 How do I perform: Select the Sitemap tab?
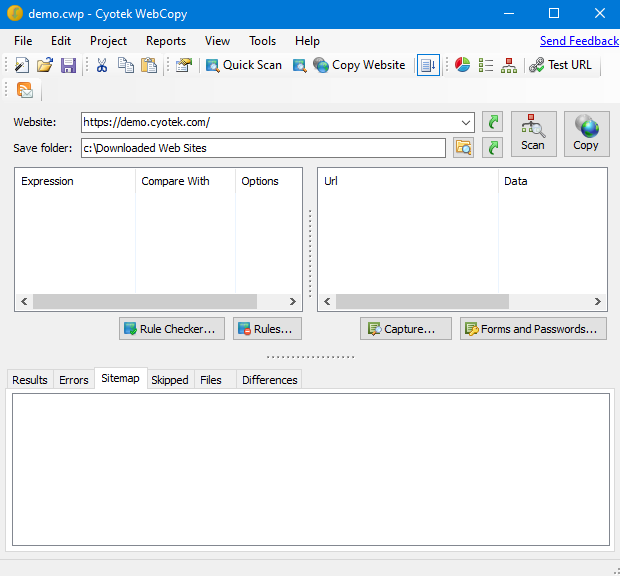pyautogui.click(x=121, y=378)
